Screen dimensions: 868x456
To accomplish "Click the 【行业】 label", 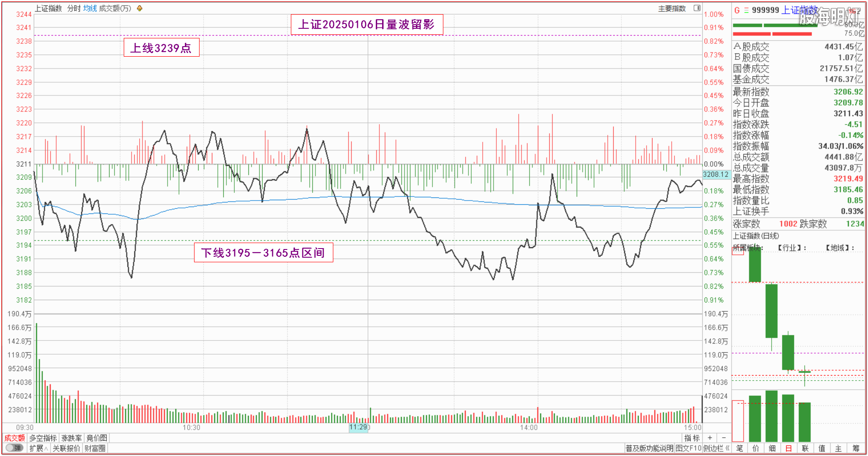I will pos(792,248).
